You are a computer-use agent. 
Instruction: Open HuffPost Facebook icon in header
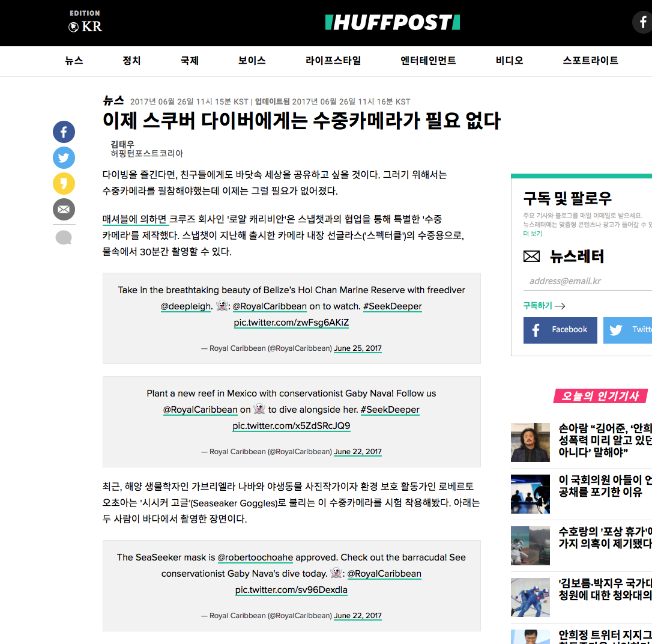[642, 22]
